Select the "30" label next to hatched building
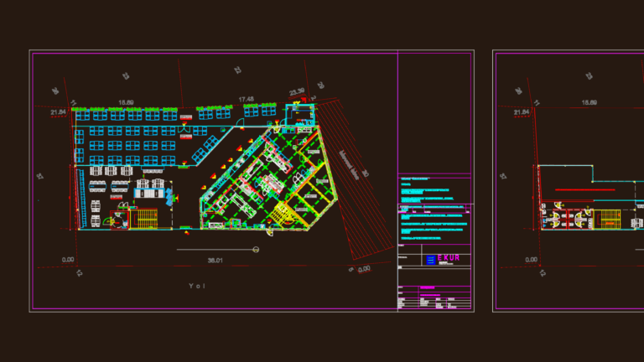Image resolution: width=644 pixels, height=362 pixels. (365, 173)
